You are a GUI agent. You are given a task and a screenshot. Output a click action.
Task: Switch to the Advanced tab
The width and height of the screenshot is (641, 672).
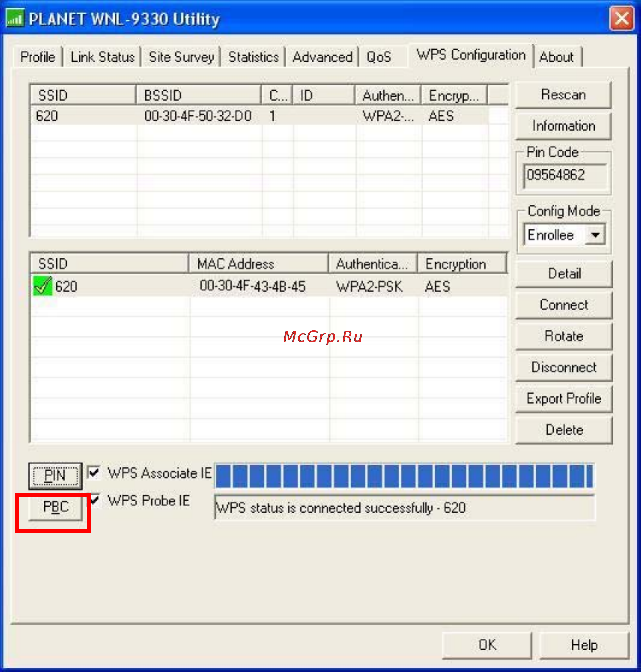tap(323, 57)
